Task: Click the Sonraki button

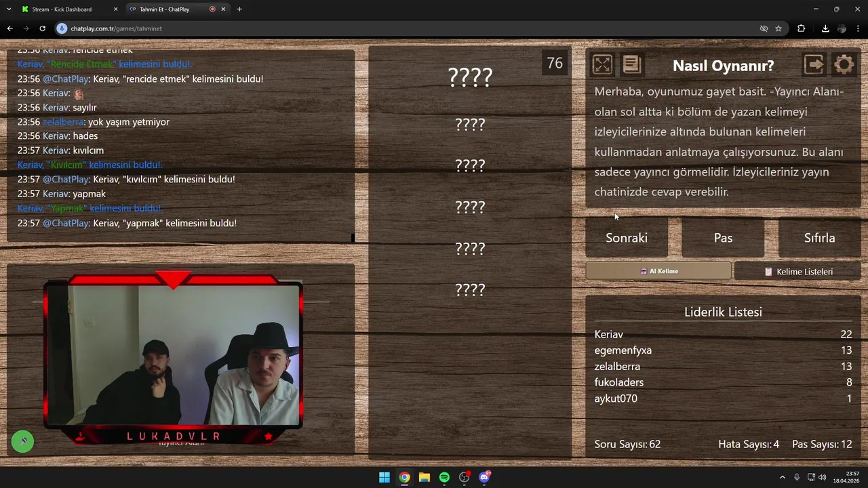Action: tap(627, 238)
